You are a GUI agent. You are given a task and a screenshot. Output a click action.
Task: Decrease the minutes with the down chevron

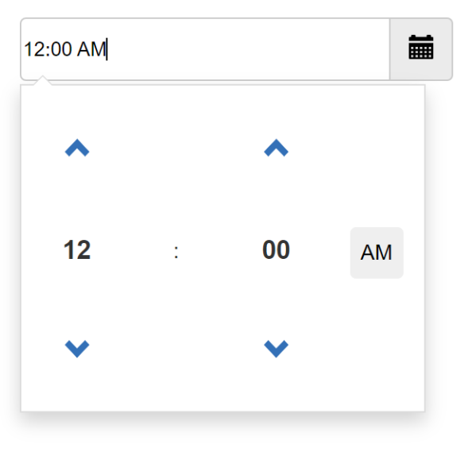tap(276, 349)
